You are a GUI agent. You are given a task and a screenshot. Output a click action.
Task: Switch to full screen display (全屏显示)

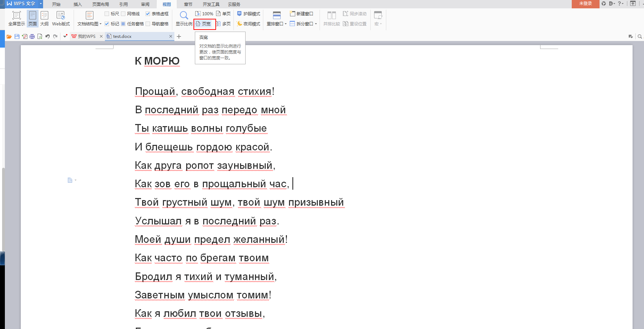point(16,18)
